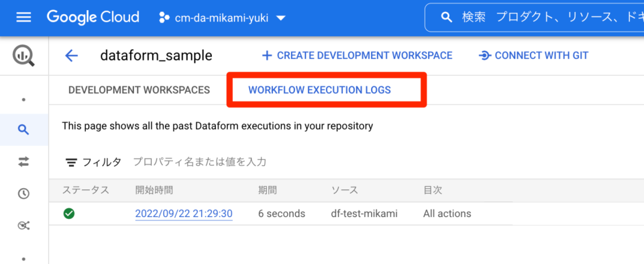This screenshot has width=644, height=264.
Task: Click the top search bar field
Action: pos(535,17)
